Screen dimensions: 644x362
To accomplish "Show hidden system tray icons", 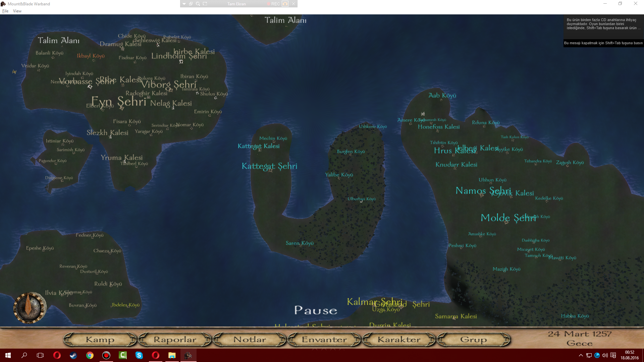I will pos(581,355).
